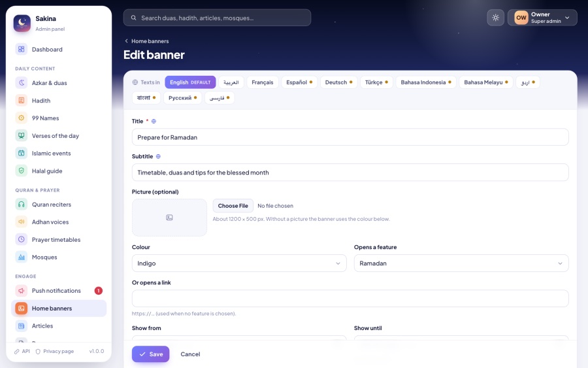Go to Islamic events
The height and width of the screenshot is (368, 588).
tap(59, 154)
